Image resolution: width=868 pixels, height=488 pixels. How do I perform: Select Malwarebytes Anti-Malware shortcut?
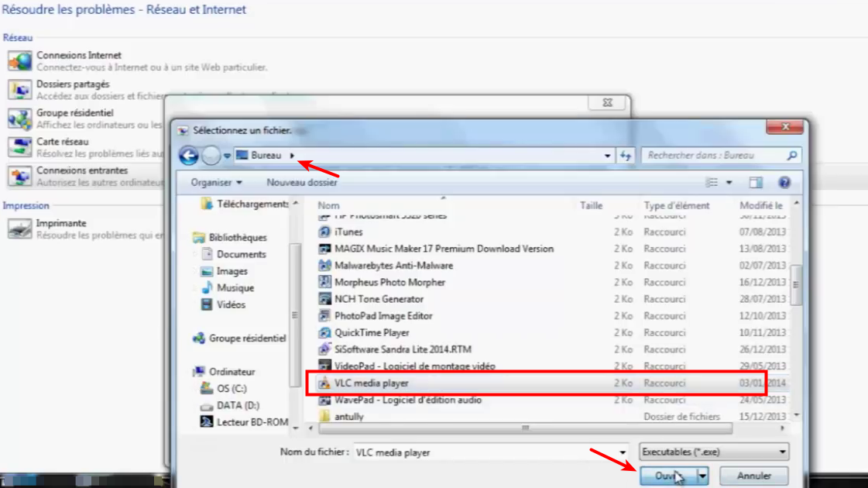tap(393, 266)
